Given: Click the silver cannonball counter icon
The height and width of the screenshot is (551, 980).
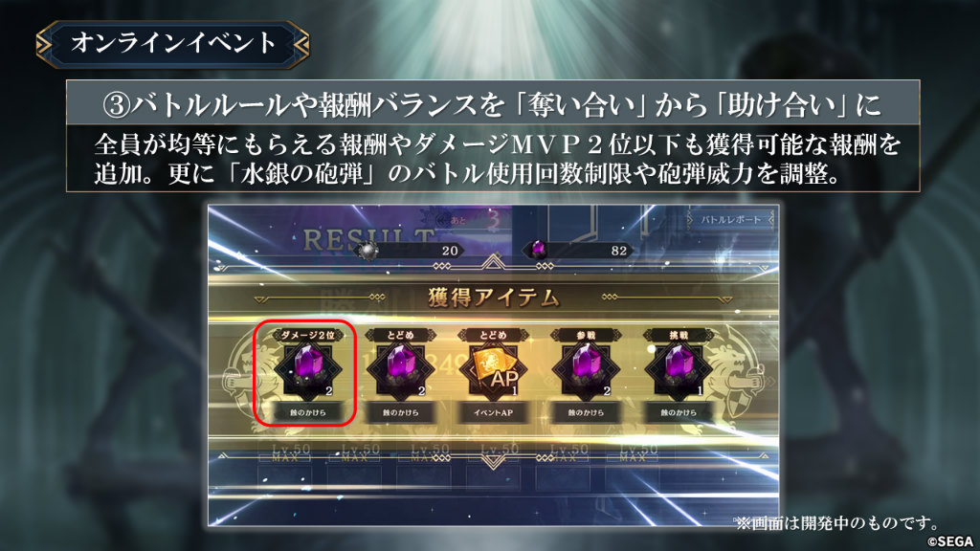Looking at the screenshot, I should (367, 251).
